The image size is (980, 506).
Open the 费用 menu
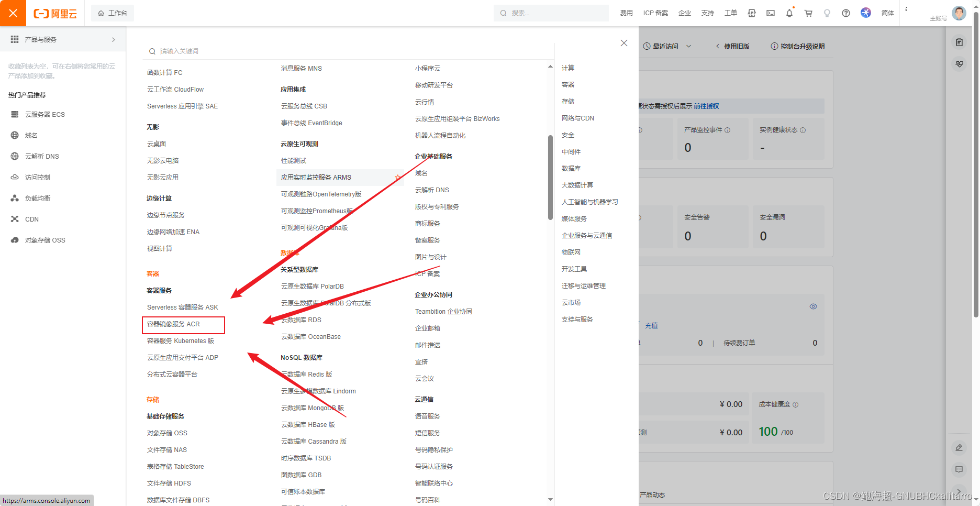626,13
